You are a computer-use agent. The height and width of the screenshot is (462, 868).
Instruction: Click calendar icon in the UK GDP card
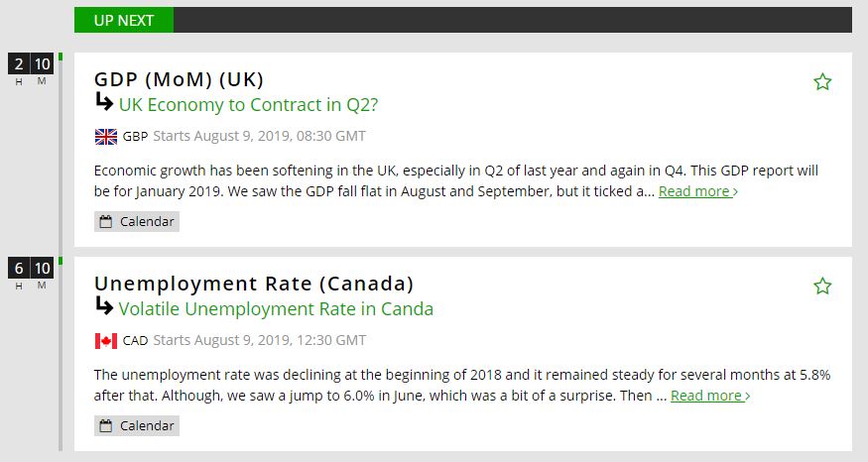(x=106, y=221)
